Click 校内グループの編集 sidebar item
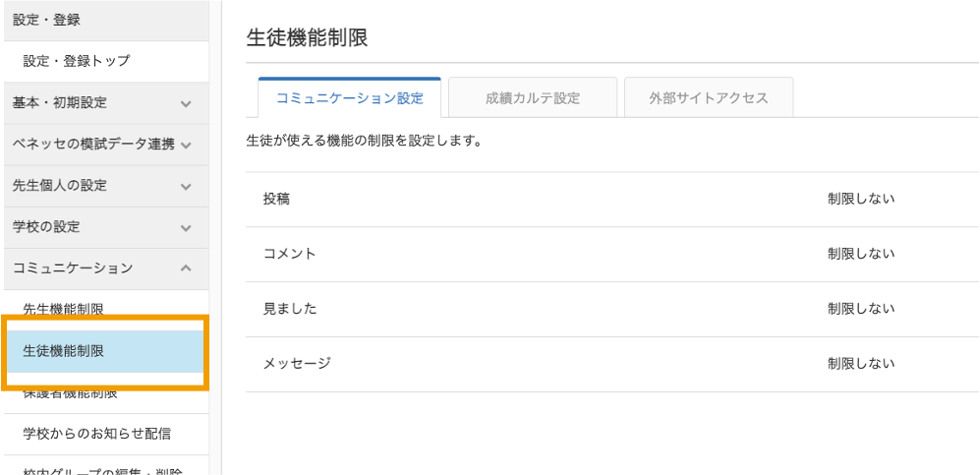Viewport: 980px width, 475px height. [96, 468]
